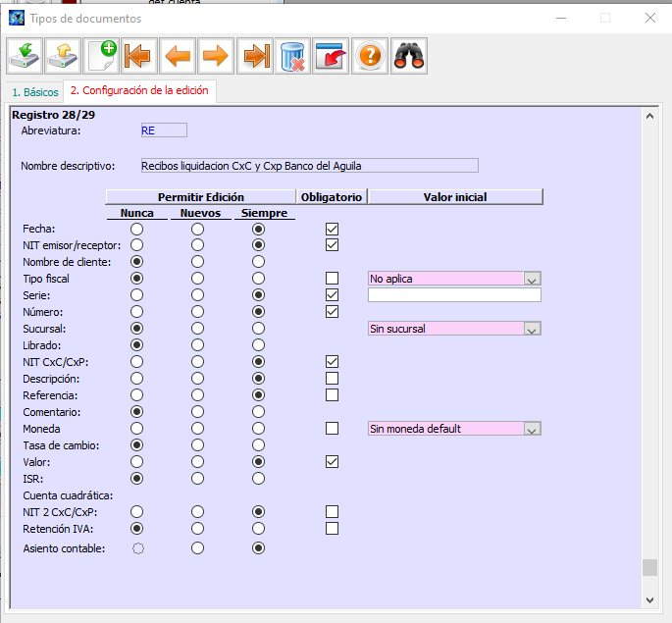This screenshot has width=672, height=623.
Task: Go to the next record
Action: [x=216, y=56]
